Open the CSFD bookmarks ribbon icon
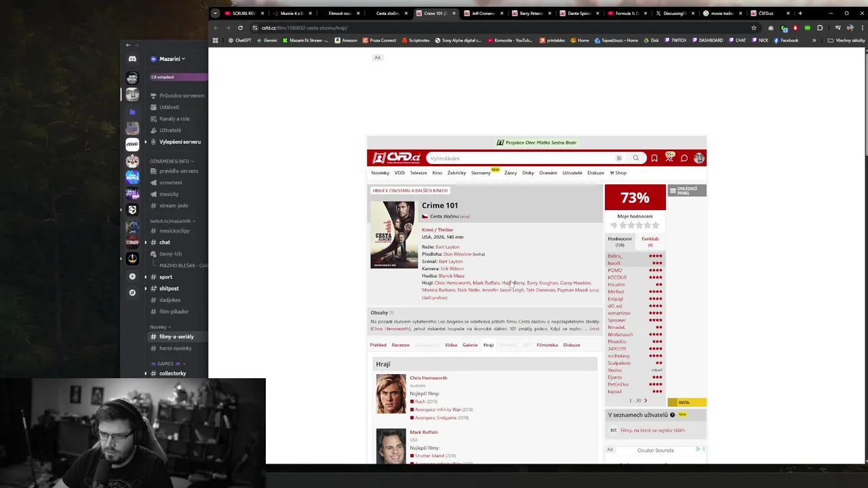Image resolution: width=868 pixels, height=488 pixels. click(654, 158)
